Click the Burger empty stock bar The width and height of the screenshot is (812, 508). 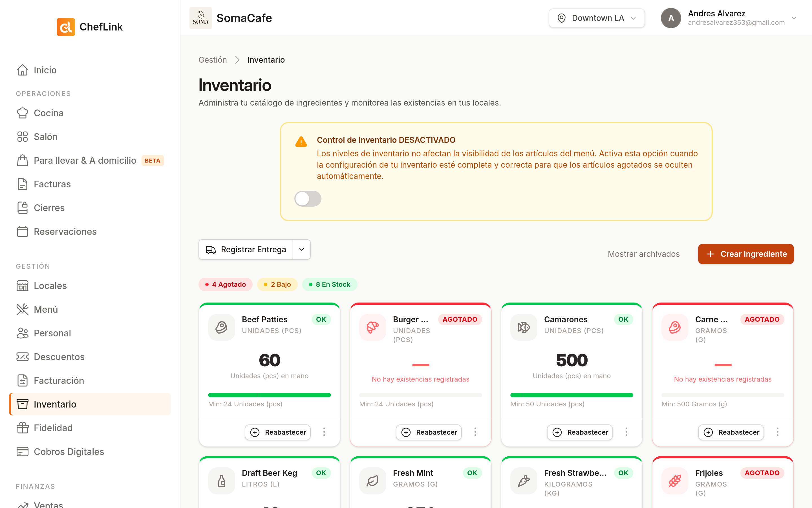420,395
